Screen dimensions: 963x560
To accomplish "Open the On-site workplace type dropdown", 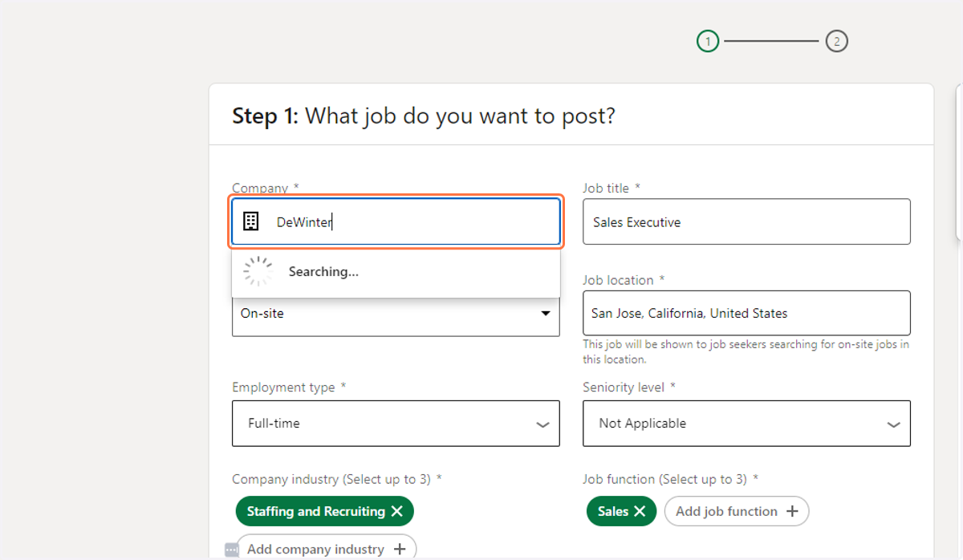I will (396, 314).
